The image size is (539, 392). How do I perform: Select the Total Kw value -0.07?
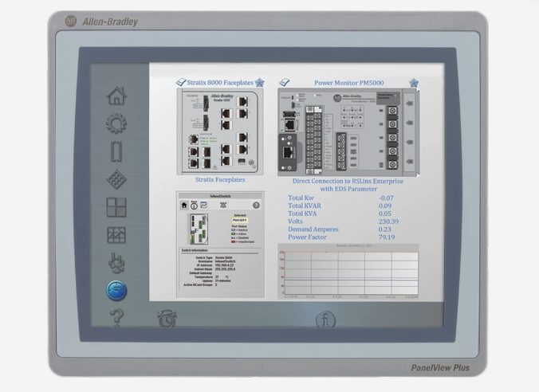pos(386,198)
